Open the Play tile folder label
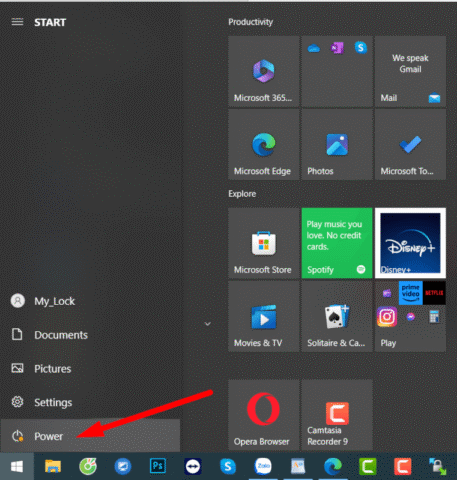 pyautogui.click(x=388, y=343)
